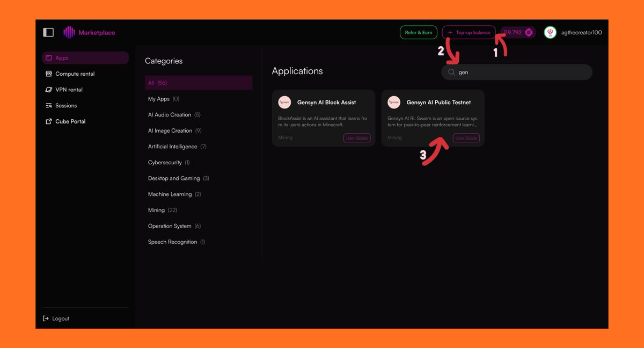Open the Gensyn AI Block Assist title

point(326,102)
